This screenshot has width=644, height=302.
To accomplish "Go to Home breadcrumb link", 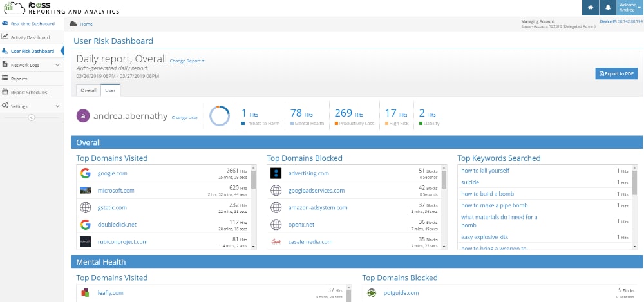I will 86,24.
